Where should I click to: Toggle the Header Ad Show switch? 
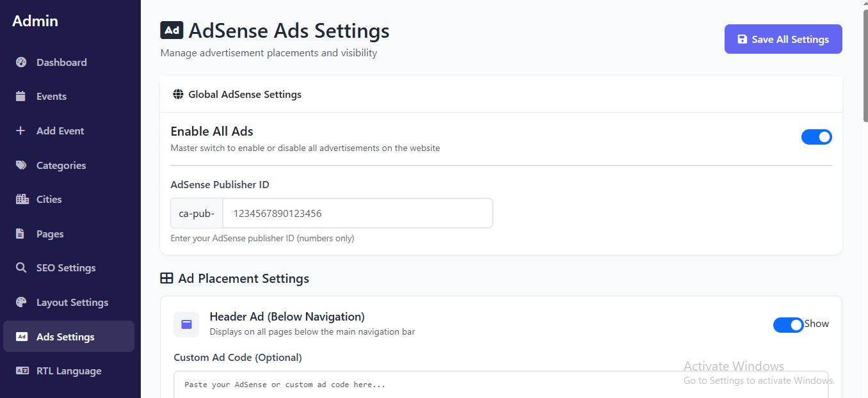pyautogui.click(x=788, y=325)
